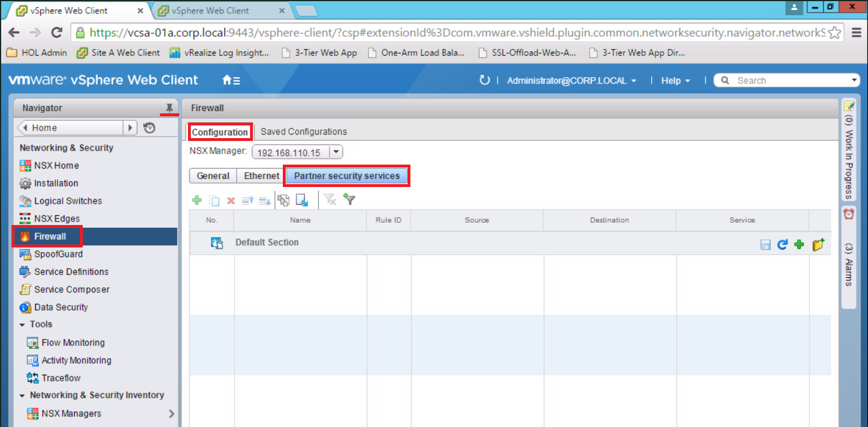Open Help dropdown menu
This screenshot has width=868, height=427.
(675, 81)
